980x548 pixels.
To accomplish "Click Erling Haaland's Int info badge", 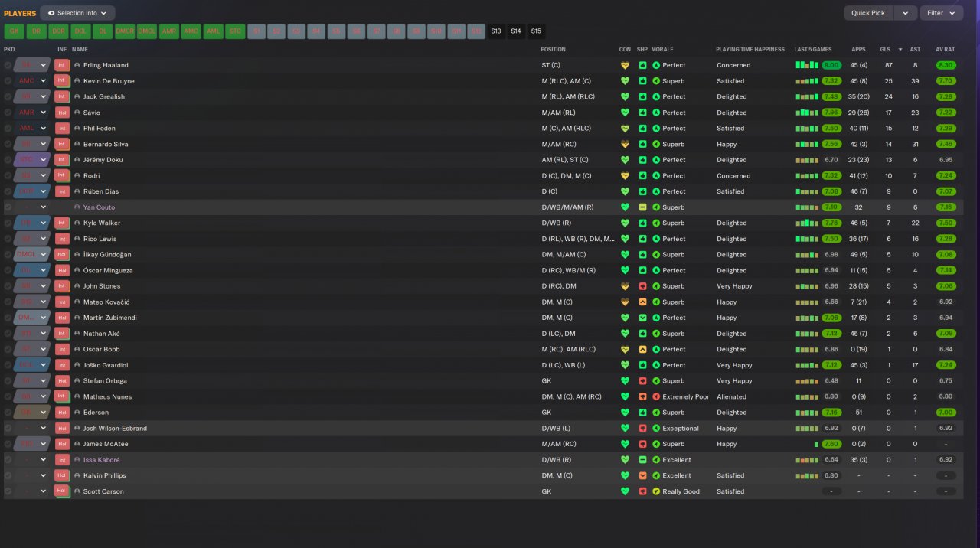I will pos(62,65).
